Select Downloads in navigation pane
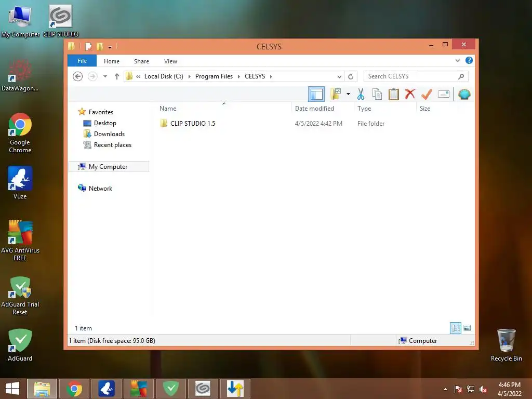Viewport: 532px width, 399px height. pyautogui.click(x=109, y=134)
